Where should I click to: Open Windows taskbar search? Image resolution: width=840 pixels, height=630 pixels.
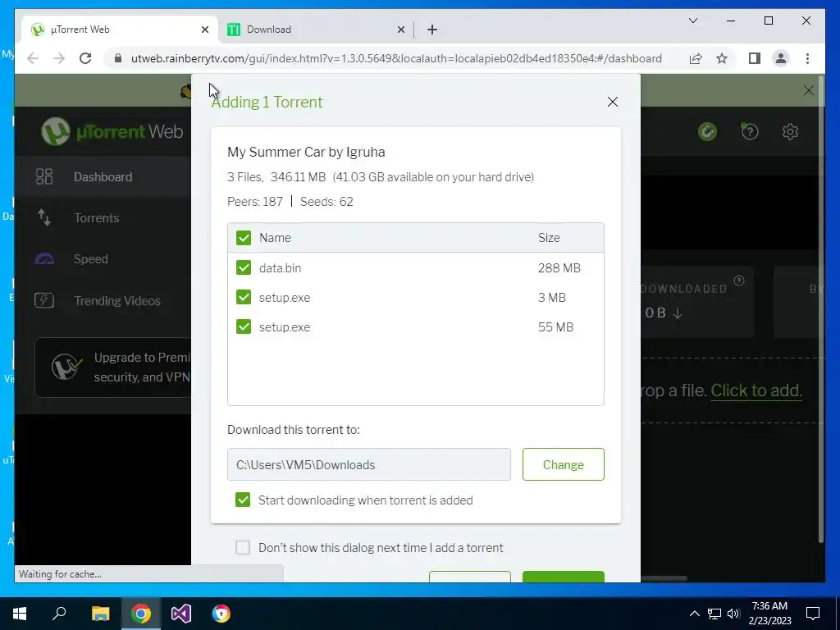59,614
